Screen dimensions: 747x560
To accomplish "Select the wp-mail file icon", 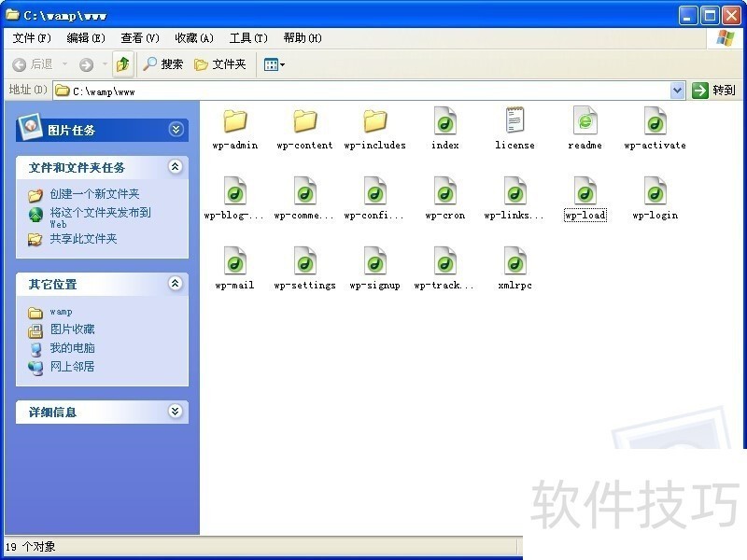I will (x=235, y=261).
